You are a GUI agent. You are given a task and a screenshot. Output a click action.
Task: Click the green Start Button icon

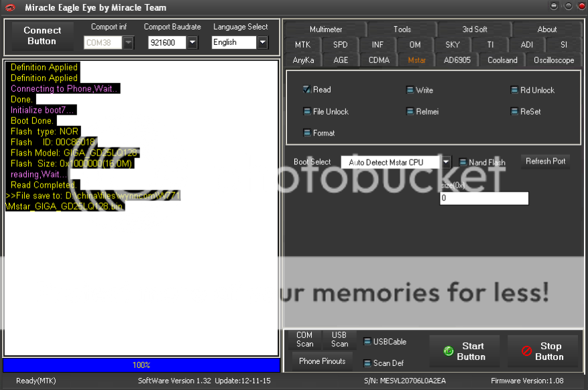click(449, 351)
